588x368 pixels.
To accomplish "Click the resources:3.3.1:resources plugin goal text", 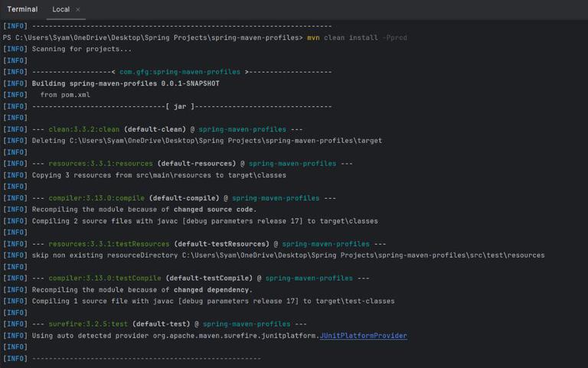I will point(101,164).
